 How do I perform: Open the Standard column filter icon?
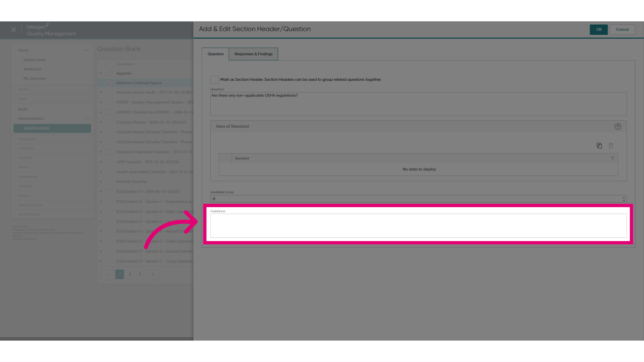pos(612,158)
